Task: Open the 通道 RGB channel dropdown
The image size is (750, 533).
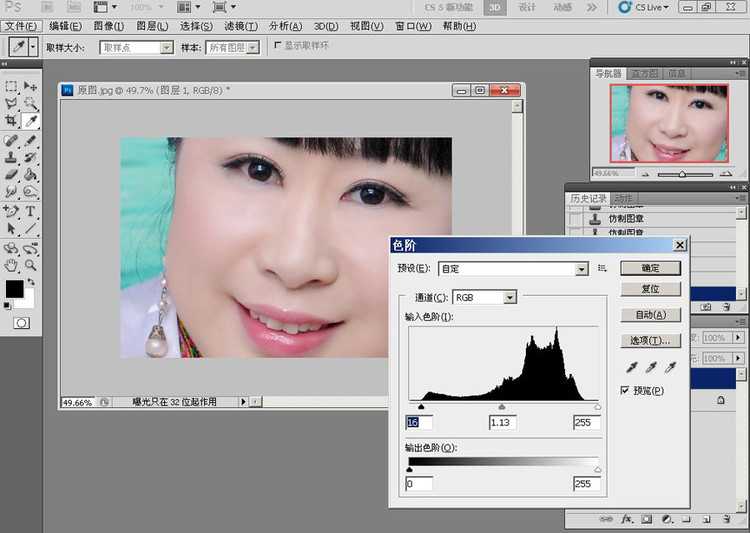Action: (x=484, y=298)
